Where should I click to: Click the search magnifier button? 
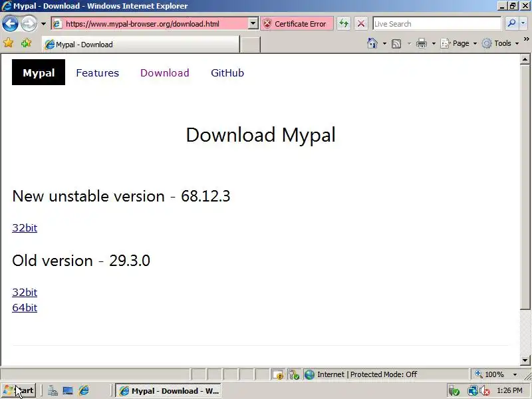(x=511, y=24)
